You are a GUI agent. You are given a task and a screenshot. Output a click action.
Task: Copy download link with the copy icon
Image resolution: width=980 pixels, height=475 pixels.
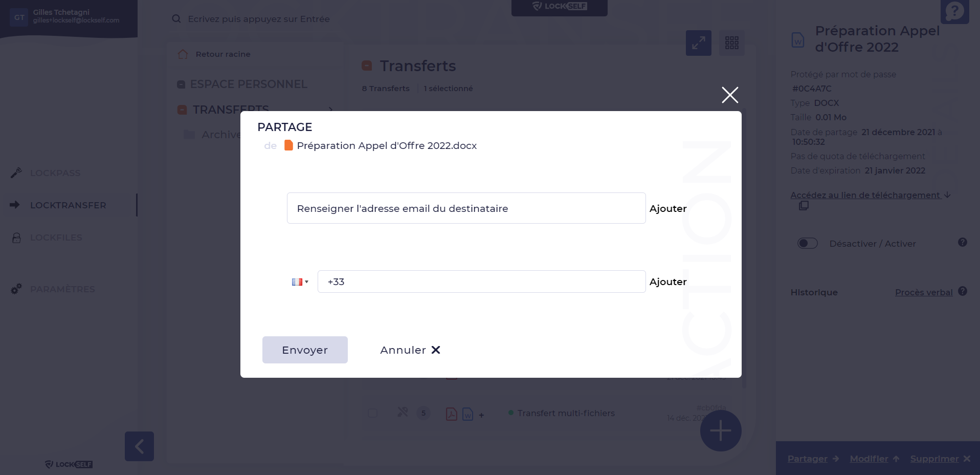(804, 206)
